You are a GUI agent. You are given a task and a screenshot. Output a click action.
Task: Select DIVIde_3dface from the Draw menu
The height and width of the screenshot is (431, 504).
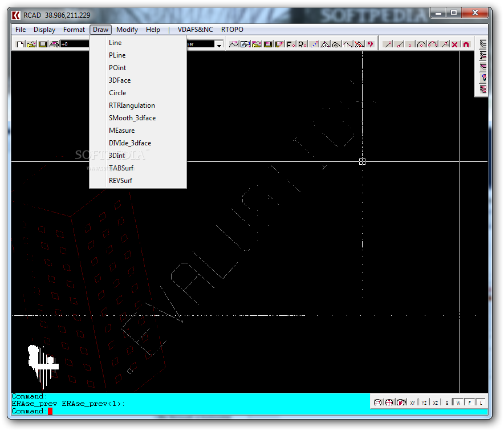click(x=138, y=143)
